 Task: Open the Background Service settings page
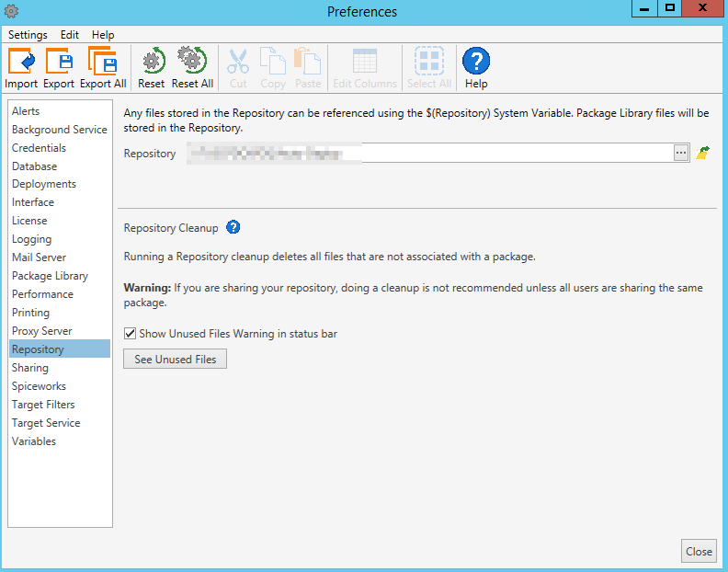60,130
